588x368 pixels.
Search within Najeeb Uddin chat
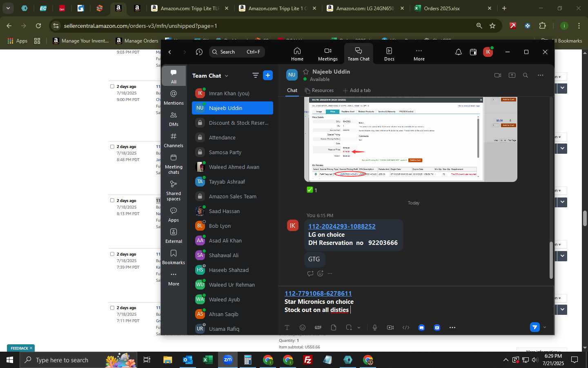click(x=526, y=75)
